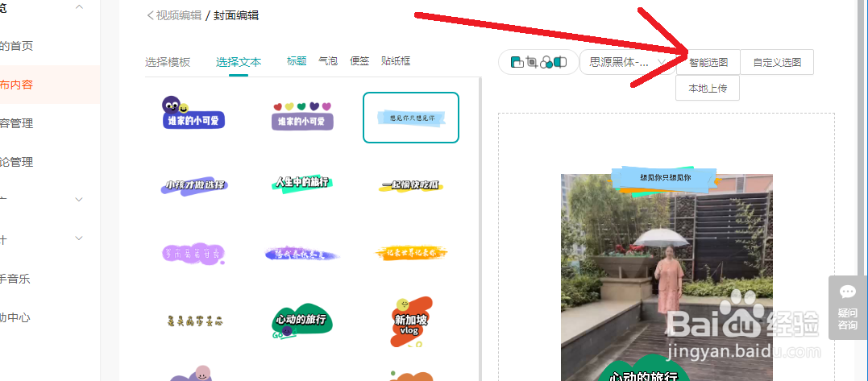
Task: Pick the purple 谁家的小可爱 sticker with hearts
Action: tap(302, 116)
